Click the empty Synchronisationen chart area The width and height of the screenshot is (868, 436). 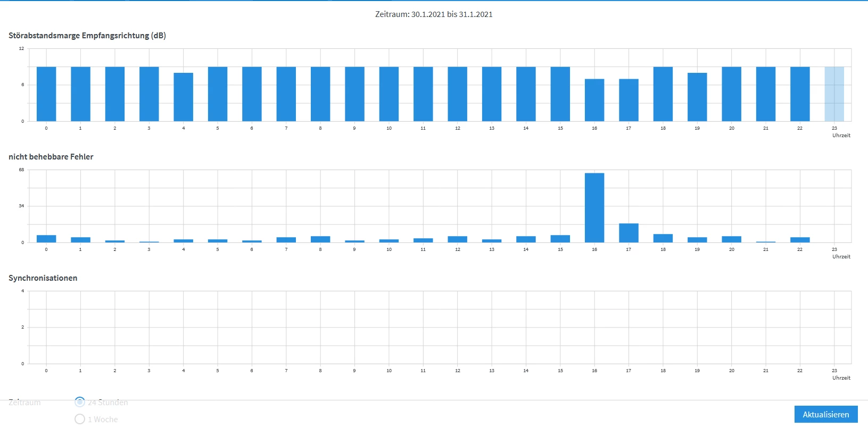pos(440,327)
